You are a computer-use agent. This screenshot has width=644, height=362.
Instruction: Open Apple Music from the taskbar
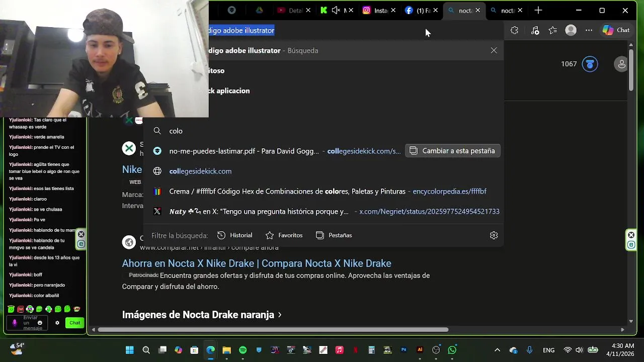click(x=339, y=350)
